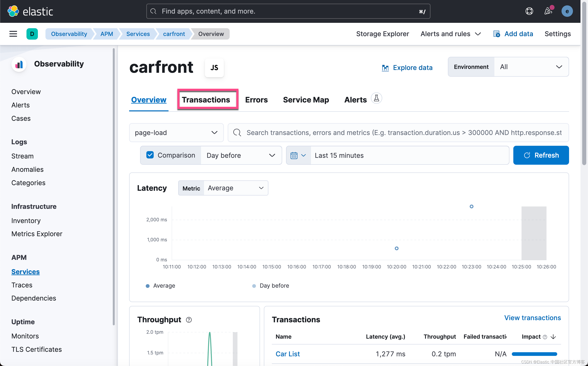This screenshot has height=366, width=588.
Task: Open sidebar Alerts link
Action: coord(21,105)
